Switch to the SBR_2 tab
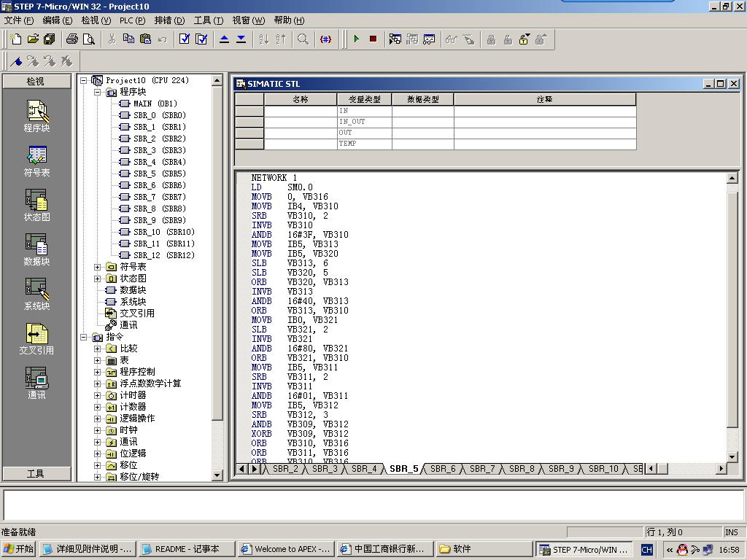The image size is (747, 560). [285, 469]
